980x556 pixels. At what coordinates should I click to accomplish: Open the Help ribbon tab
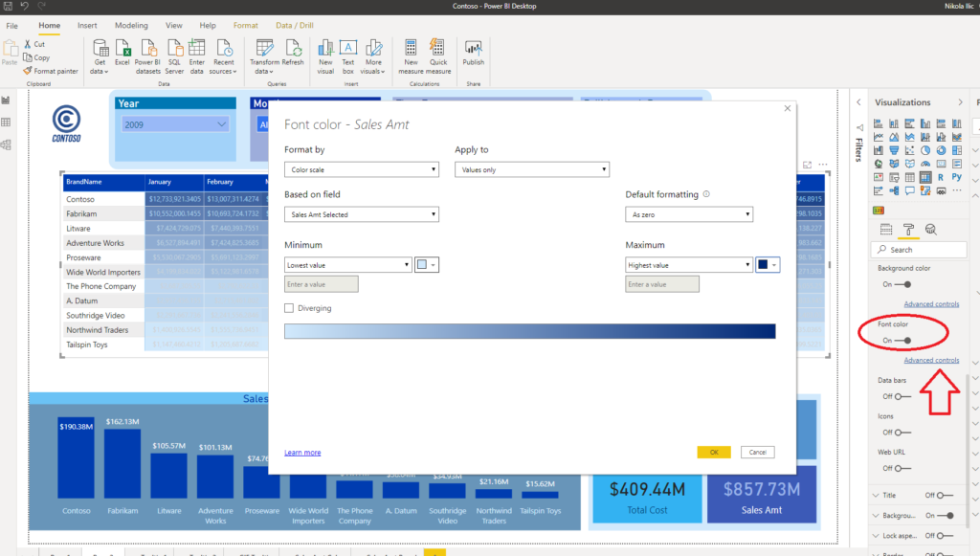[x=208, y=26]
